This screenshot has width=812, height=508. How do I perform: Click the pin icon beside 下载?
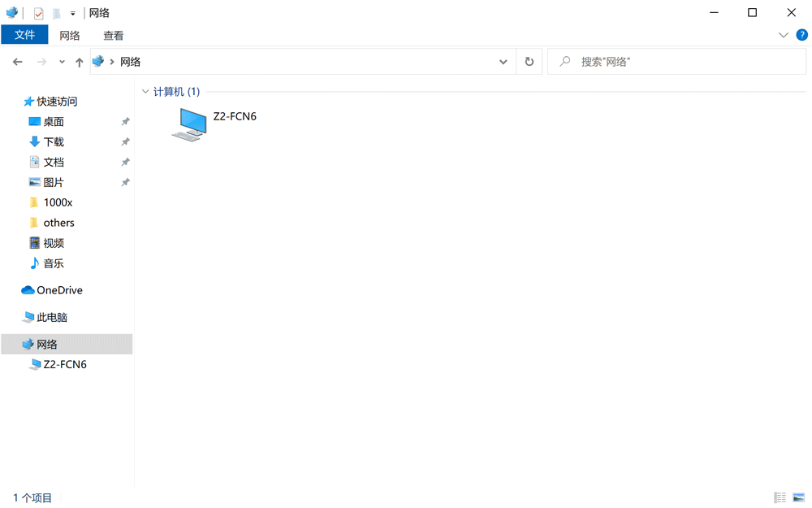coord(125,141)
